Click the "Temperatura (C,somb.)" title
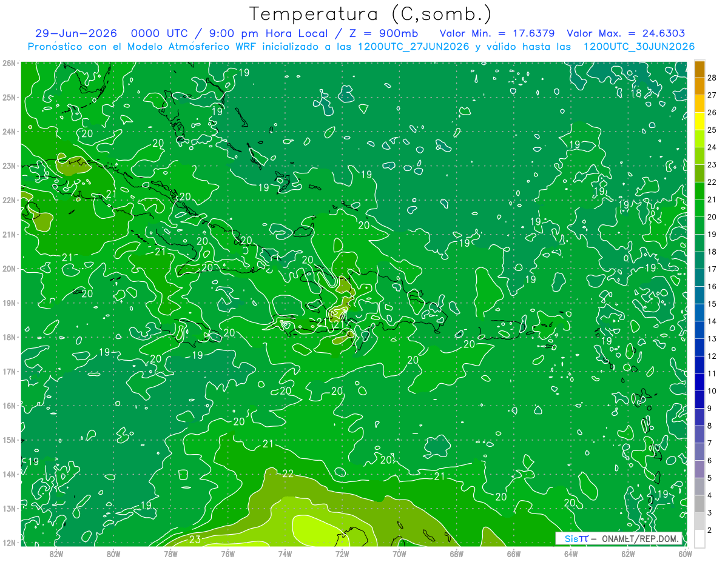Screen dimensions: 728x562 370,14
